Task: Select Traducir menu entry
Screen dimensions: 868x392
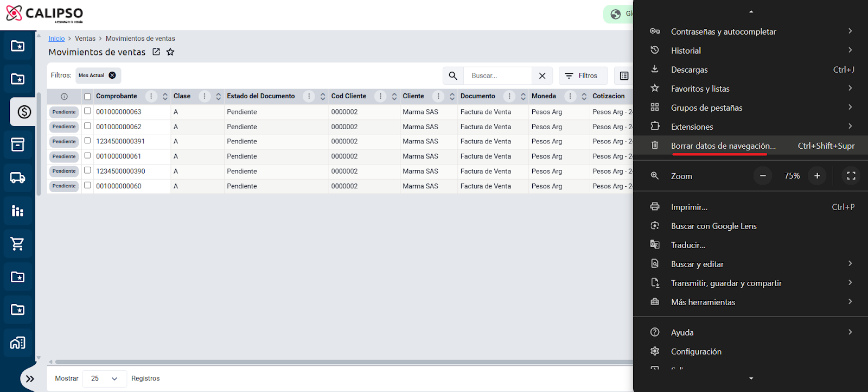Action: (751, 245)
